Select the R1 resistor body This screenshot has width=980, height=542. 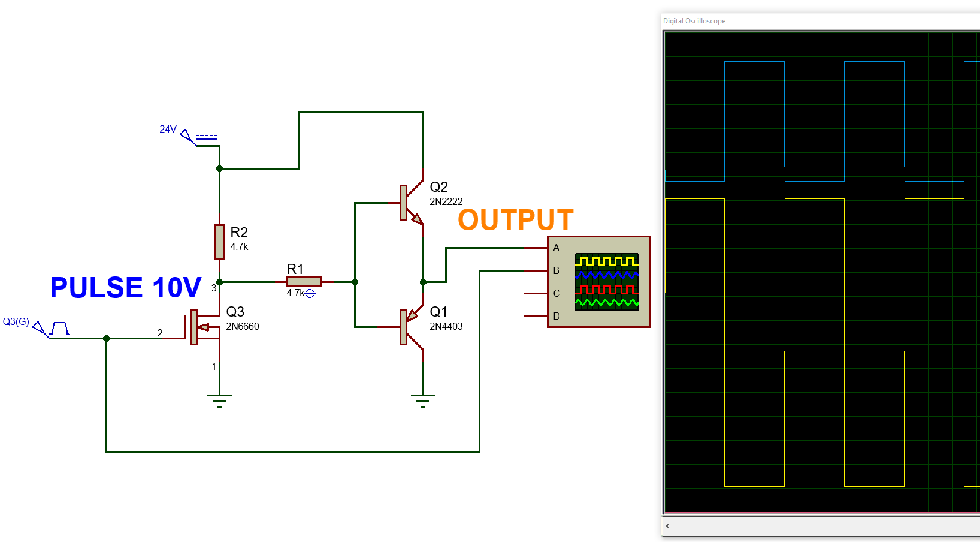pos(304,282)
